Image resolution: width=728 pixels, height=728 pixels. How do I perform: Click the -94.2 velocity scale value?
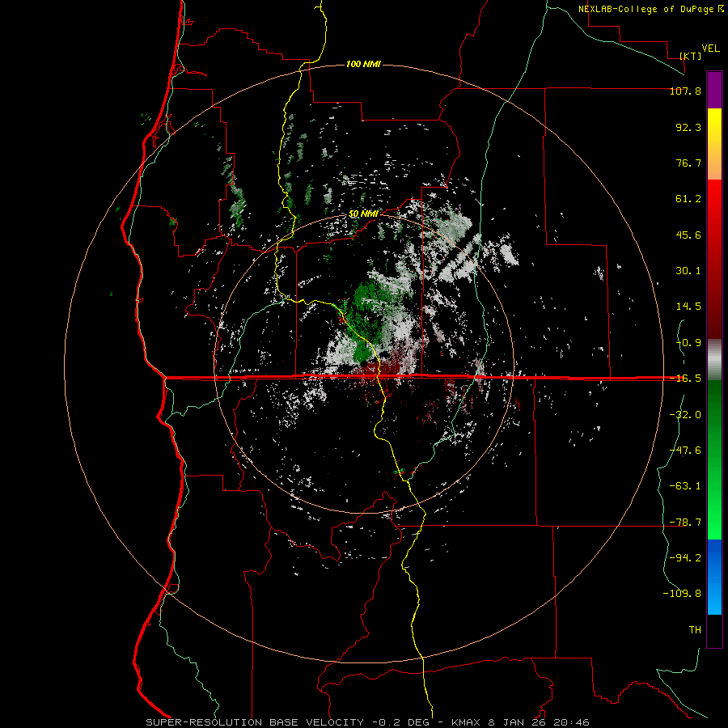[x=685, y=558]
